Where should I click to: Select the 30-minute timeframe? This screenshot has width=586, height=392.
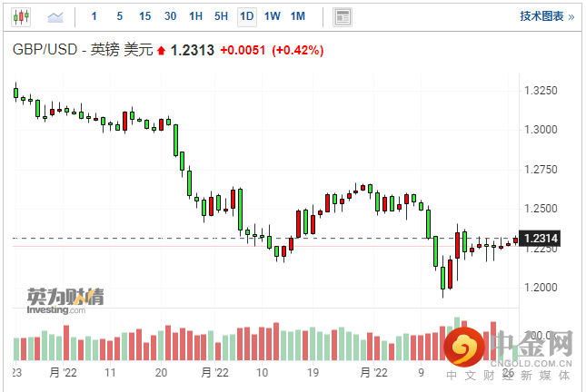[171, 16]
